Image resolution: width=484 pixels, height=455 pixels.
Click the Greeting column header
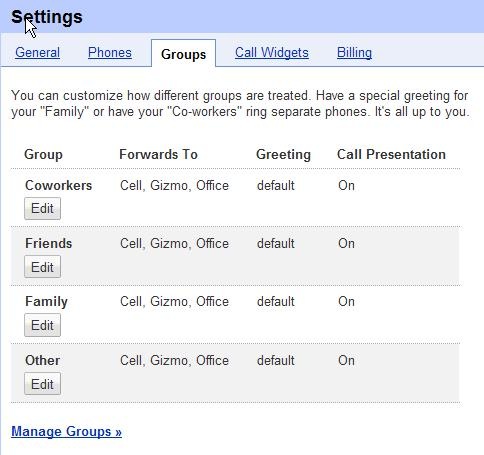[283, 155]
